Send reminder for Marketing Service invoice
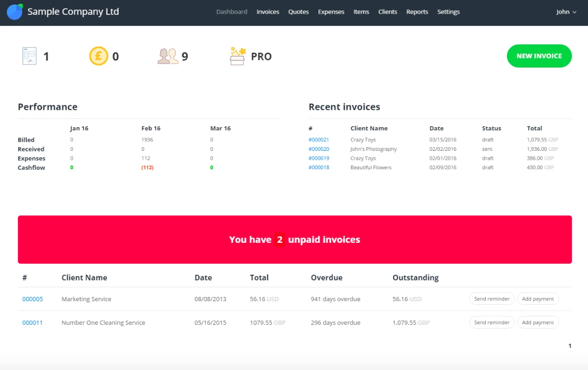Image resolution: width=588 pixels, height=370 pixels. pos(491,299)
